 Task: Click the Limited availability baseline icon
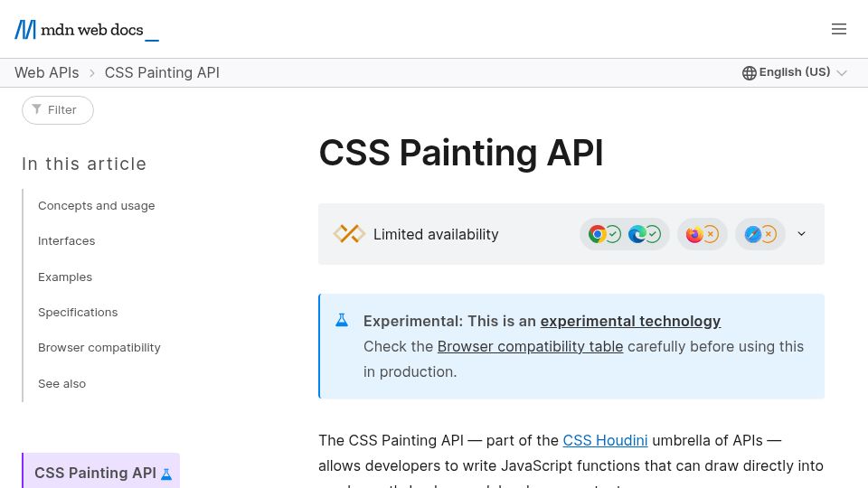[349, 234]
